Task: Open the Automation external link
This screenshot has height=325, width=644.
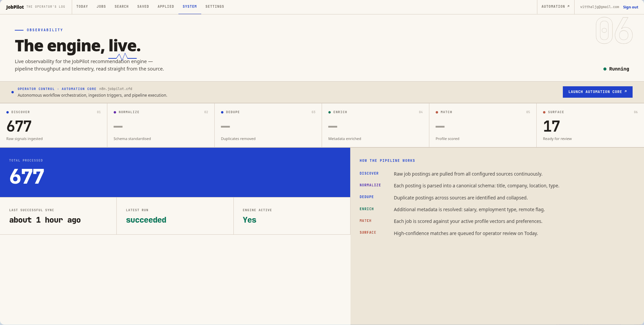Action: click(x=555, y=7)
